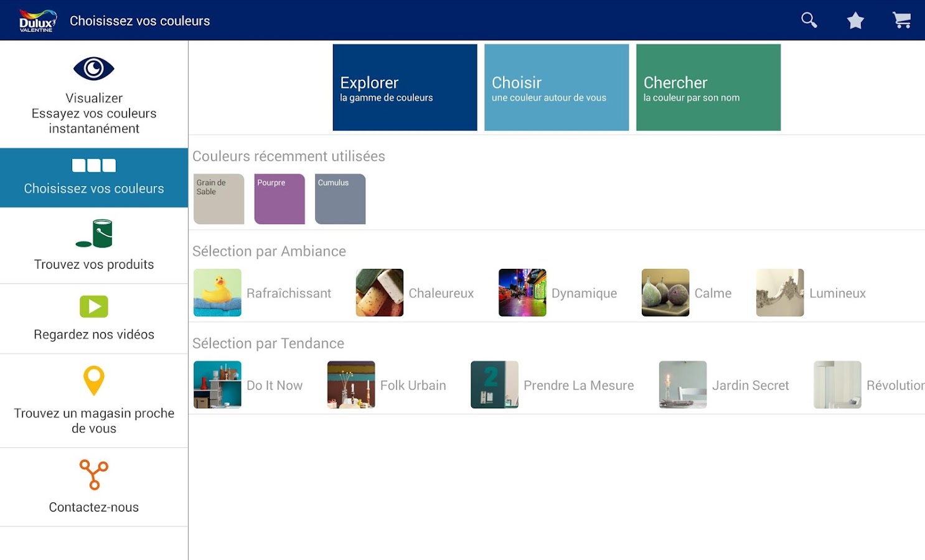Click Choisir une couleur autour de vous

click(556, 87)
